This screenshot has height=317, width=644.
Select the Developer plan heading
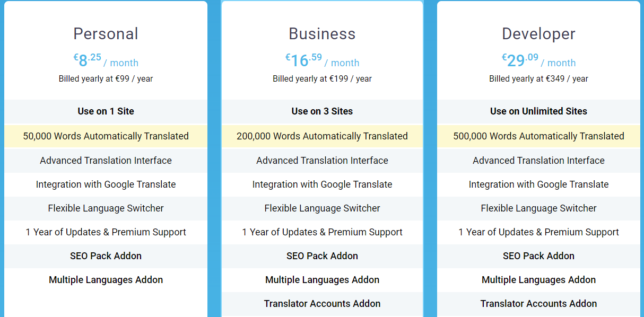[538, 34]
